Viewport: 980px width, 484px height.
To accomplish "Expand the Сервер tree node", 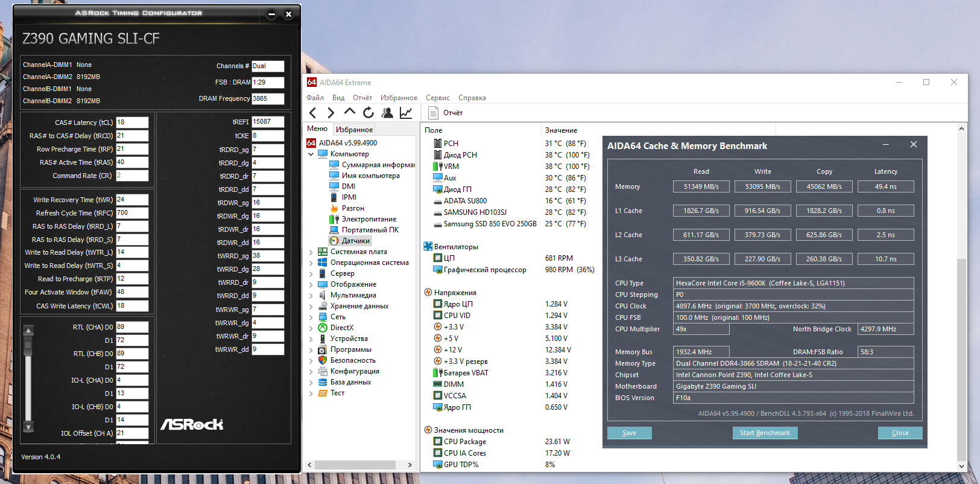I will coord(311,273).
